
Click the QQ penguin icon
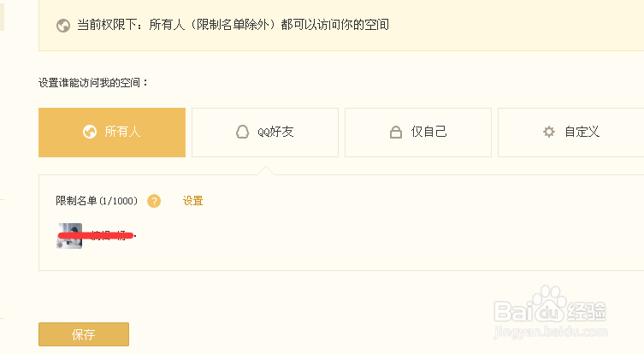(242, 132)
